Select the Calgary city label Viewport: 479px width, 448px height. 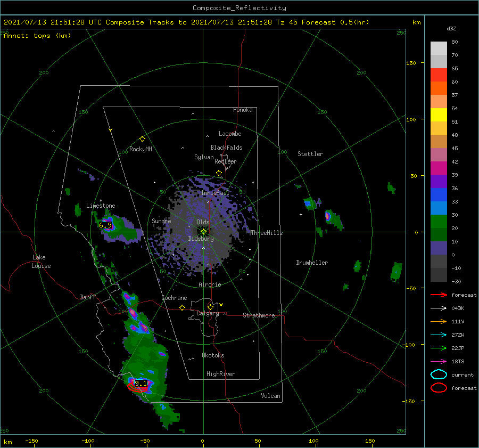(208, 313)
